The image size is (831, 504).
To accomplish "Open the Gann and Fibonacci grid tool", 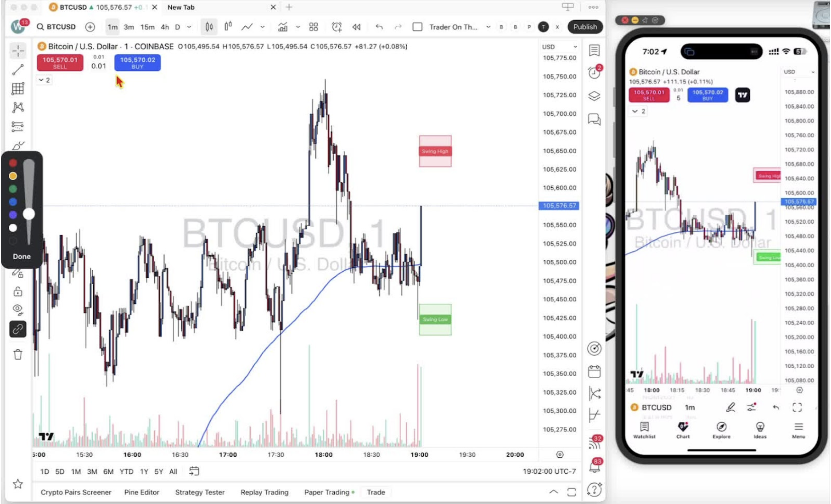I will click(x=18, y=89).
